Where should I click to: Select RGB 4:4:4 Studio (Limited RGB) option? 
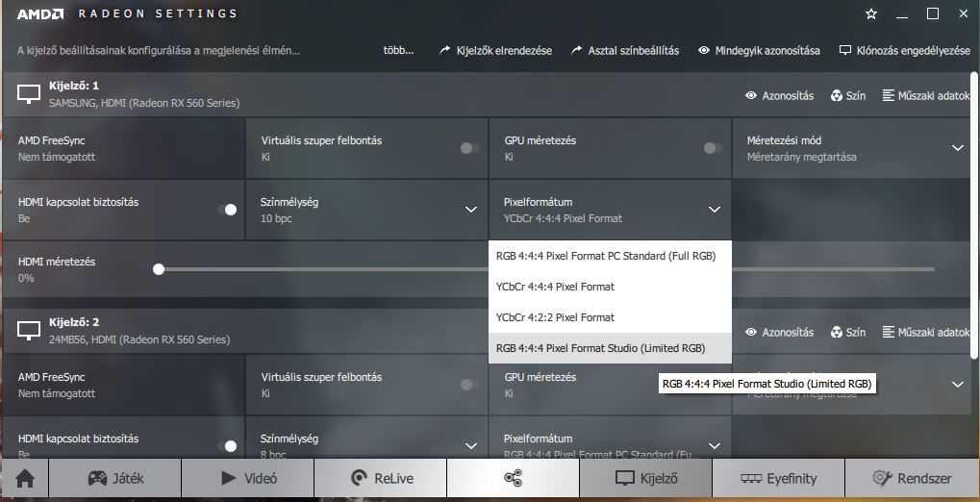pos(610,348)
